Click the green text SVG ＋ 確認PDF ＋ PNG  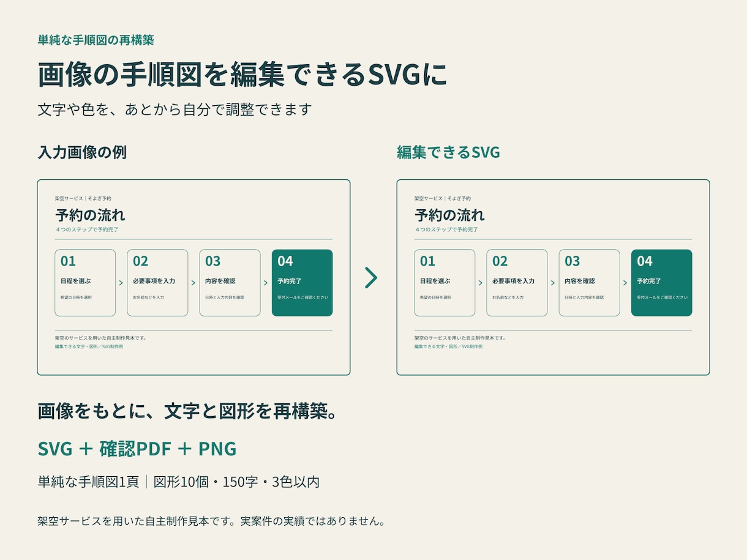[137, 449]
